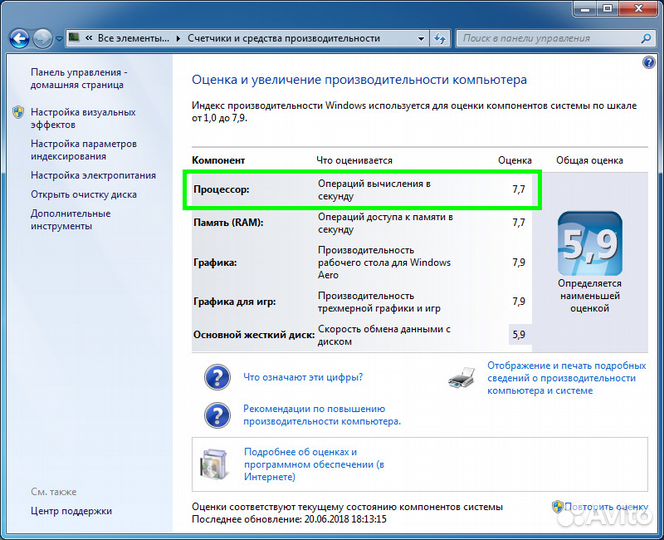664x540 pixels.
Task: Click "Операций вычисления в секунду" description
Action: coord(374,190)
